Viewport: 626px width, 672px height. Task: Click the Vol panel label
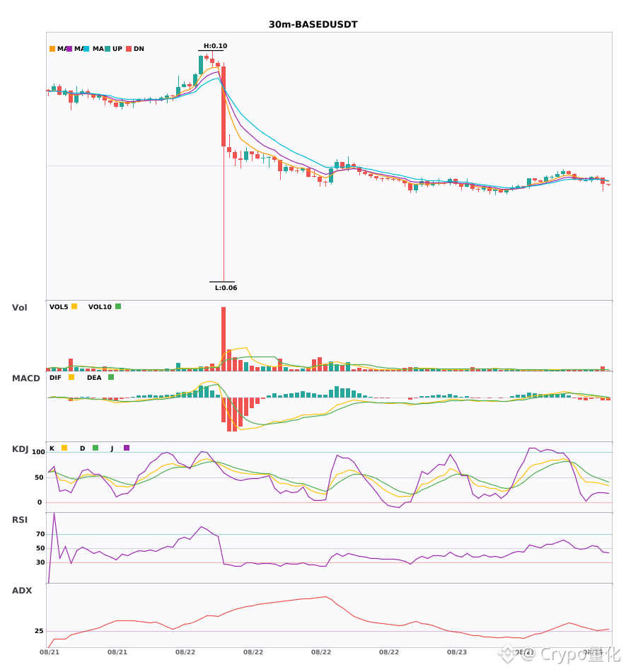19,307
